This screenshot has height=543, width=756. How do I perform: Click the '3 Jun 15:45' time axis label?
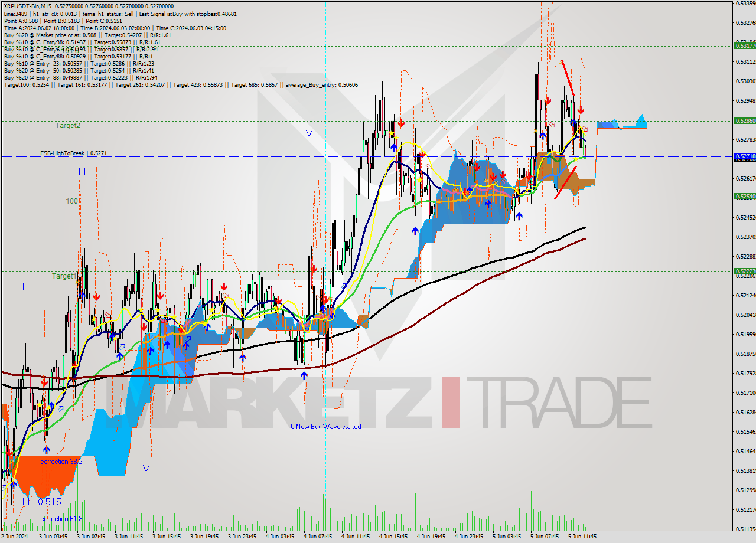(166, 537)
